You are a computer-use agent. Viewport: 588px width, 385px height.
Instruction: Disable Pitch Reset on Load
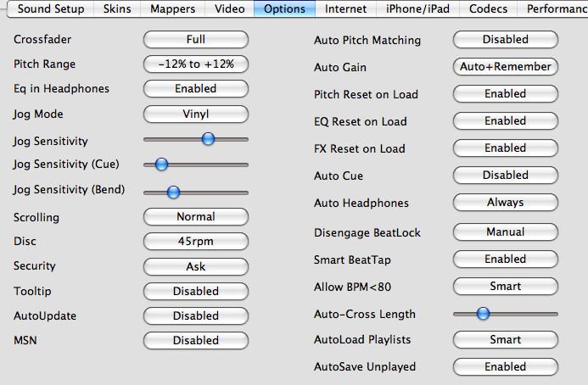tap(506, 94)
